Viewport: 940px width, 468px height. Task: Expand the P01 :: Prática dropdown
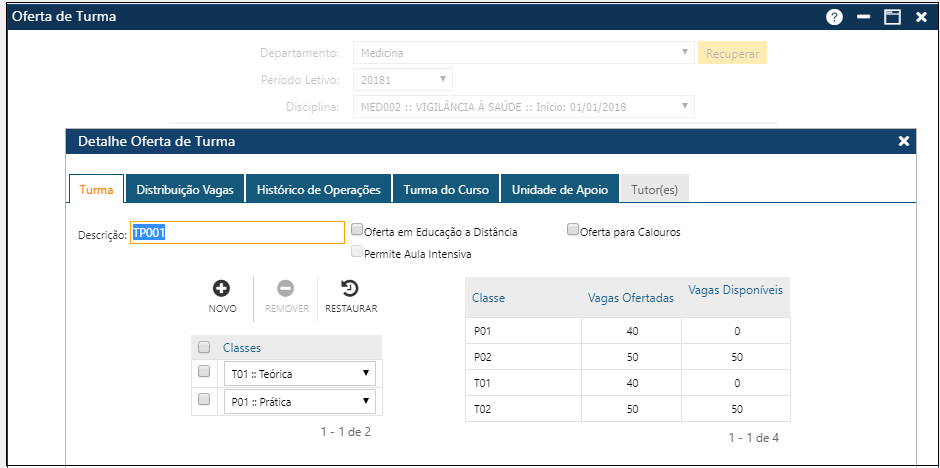299,402
